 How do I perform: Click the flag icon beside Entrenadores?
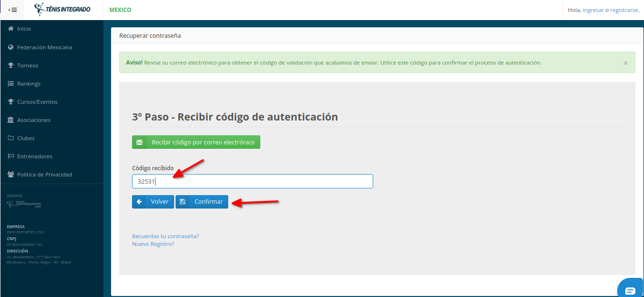point(11,156)
